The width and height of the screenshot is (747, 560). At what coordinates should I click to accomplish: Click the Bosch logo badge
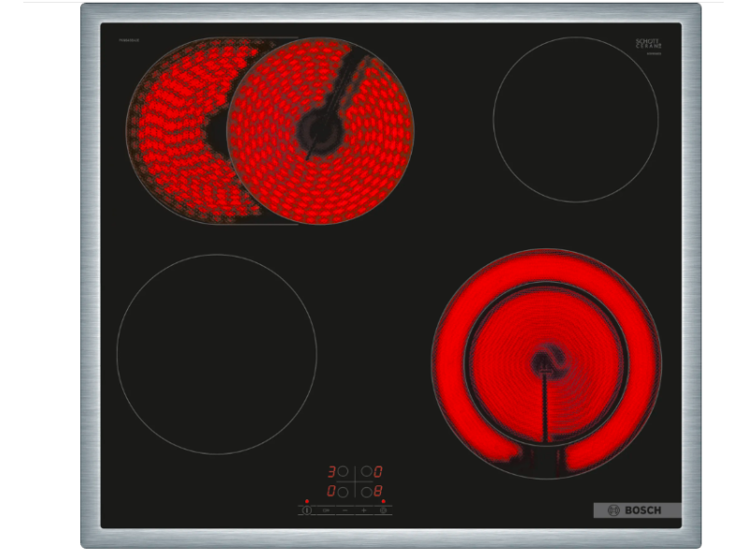tap(637, 511)
